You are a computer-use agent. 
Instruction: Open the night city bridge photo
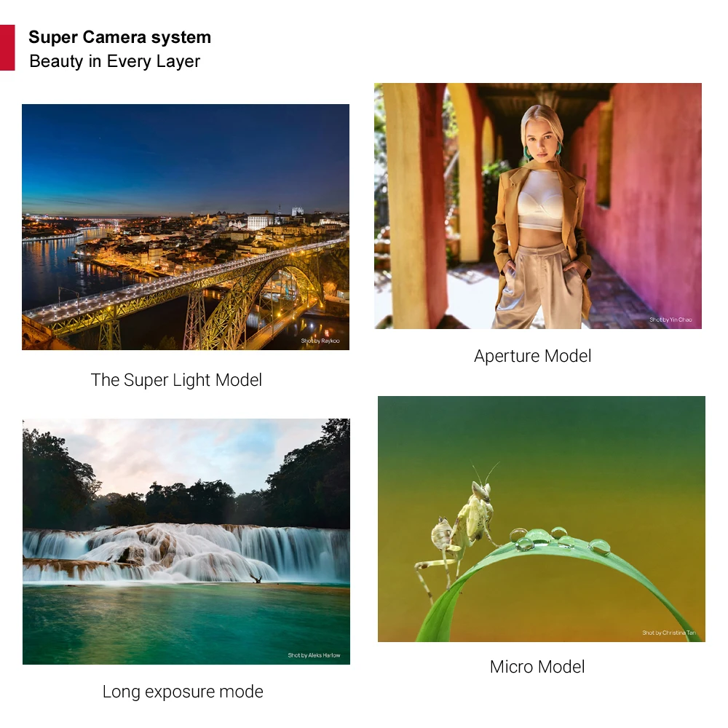click(x=186, y=227)
